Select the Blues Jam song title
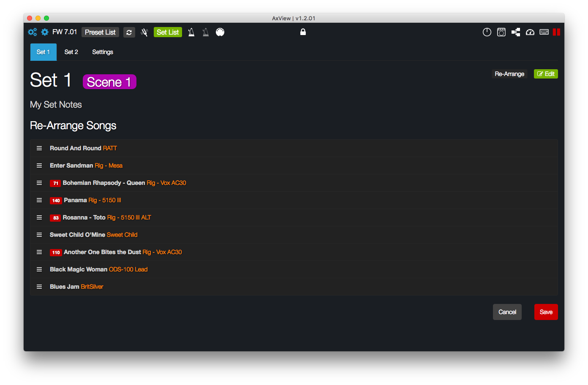Screen dimensions: 588x385 (65, 287)
